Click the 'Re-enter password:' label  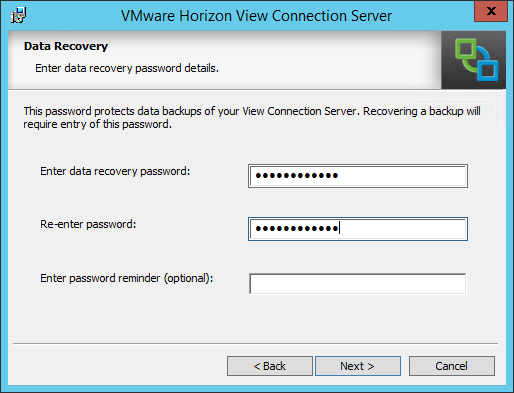tap(88, 224)
